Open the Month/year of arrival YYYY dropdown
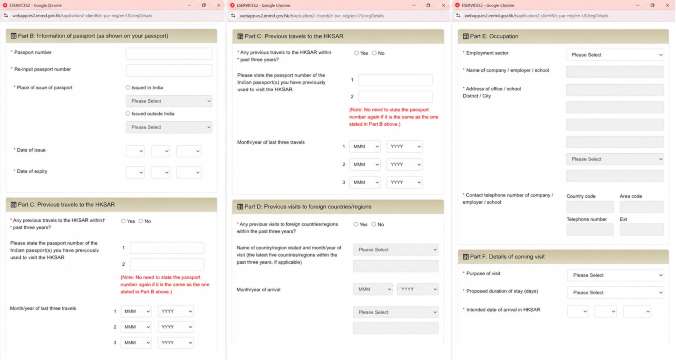 418,289
